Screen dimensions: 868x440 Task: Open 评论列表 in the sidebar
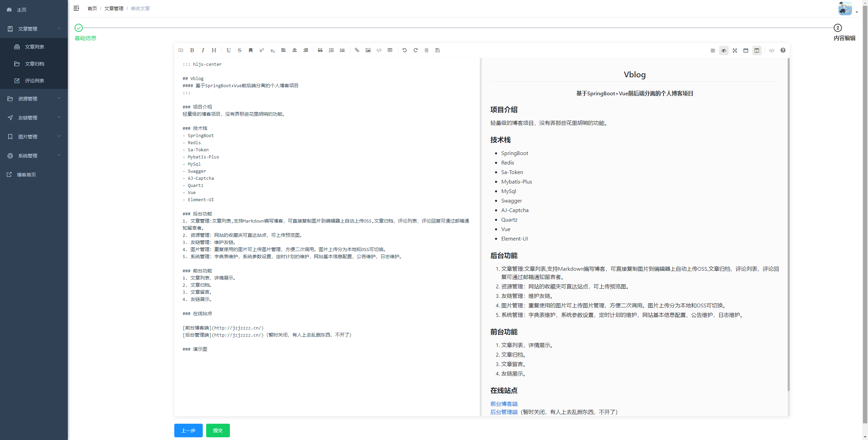coord(34,81)
